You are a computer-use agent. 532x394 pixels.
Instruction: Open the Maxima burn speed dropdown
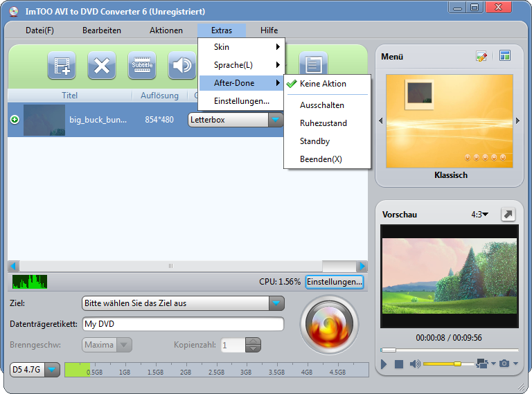click(124, 345)
